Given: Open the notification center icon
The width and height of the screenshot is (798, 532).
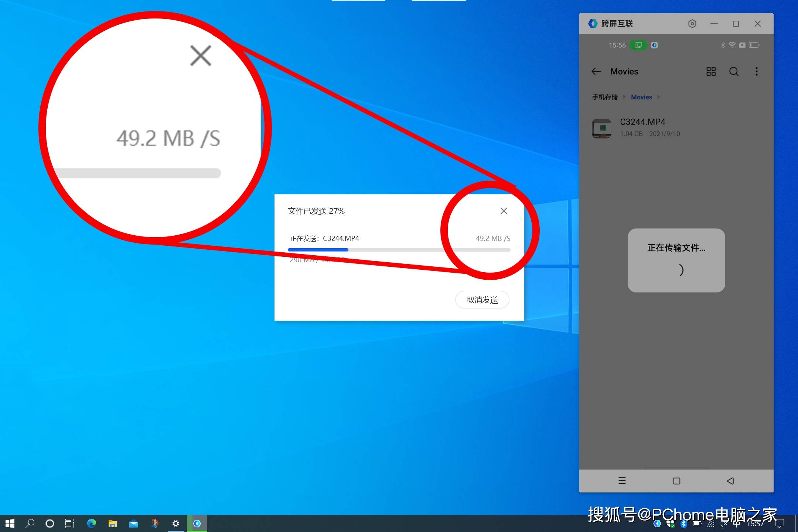Looking at the screenshot, I should 779,524.
